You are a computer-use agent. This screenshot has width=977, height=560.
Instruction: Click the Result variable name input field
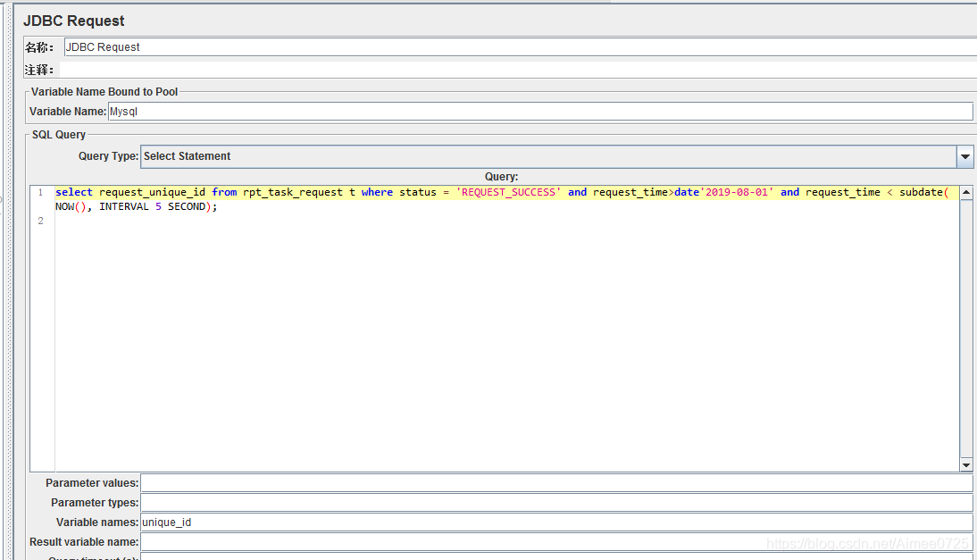point(556,542)
